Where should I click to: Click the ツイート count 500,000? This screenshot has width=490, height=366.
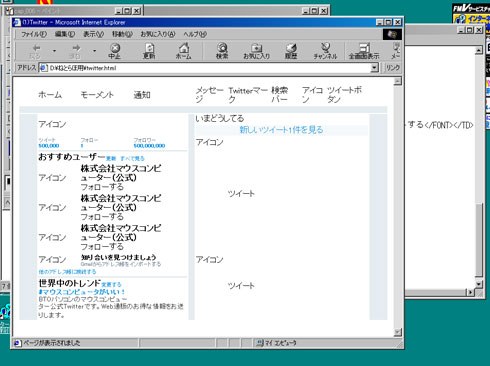pos(49,146)
